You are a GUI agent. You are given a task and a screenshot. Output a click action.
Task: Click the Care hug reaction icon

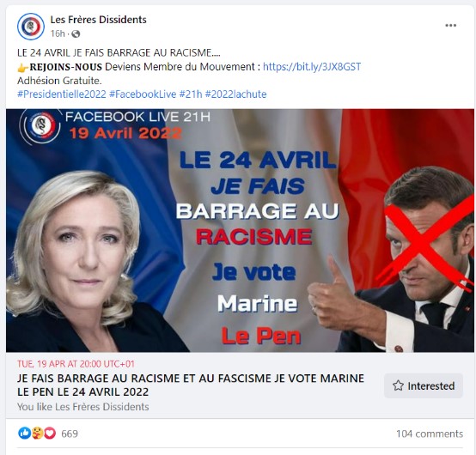[37, 434]
